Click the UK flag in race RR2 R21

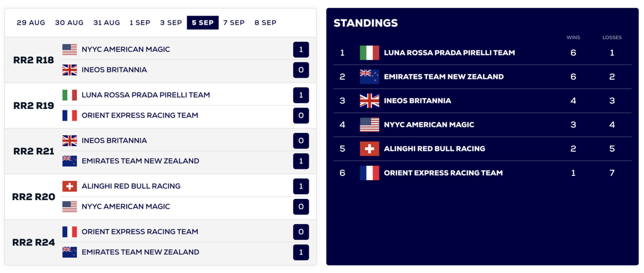70,141
